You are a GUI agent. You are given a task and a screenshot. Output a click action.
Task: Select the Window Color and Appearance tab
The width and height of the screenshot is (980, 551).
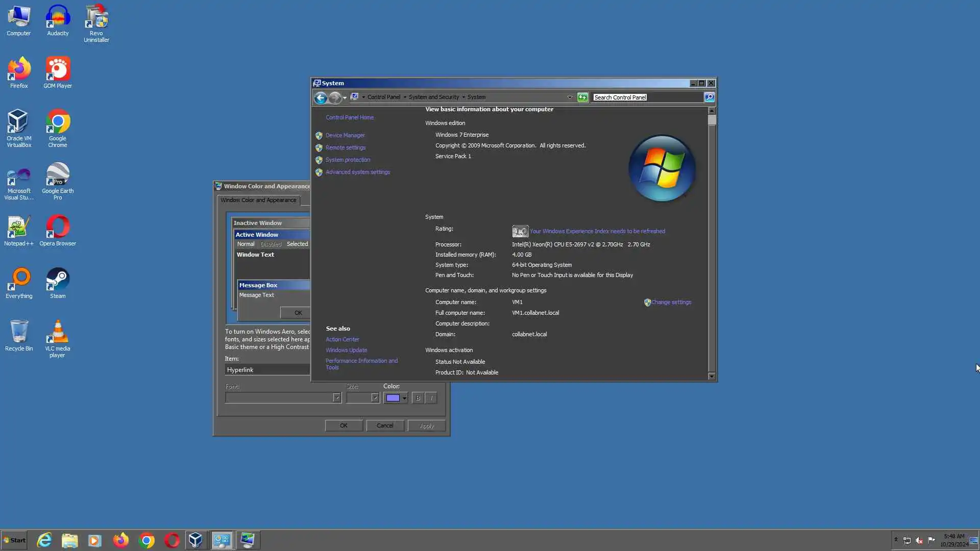click(x=258, y=200)
